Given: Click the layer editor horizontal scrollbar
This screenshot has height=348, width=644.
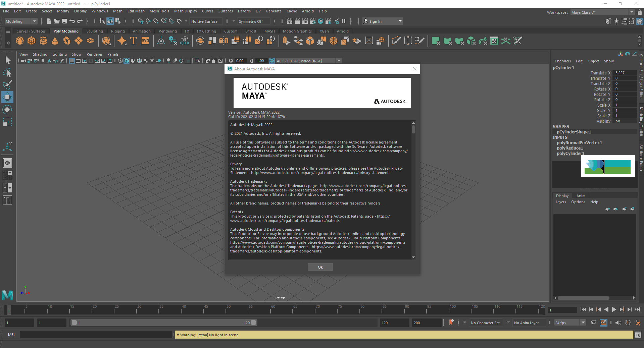Looking at the screenshot, I should click(583, 298).
